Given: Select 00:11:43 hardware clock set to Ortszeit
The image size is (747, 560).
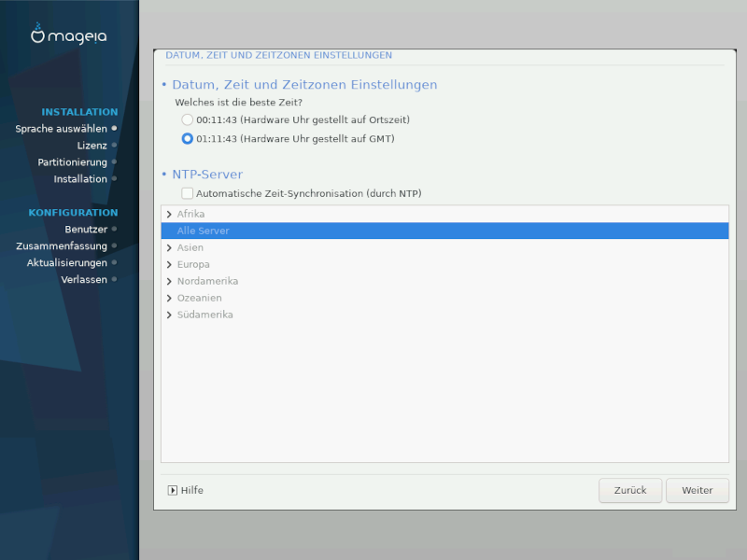Looking at the screenshot, I should pos(188,120).
